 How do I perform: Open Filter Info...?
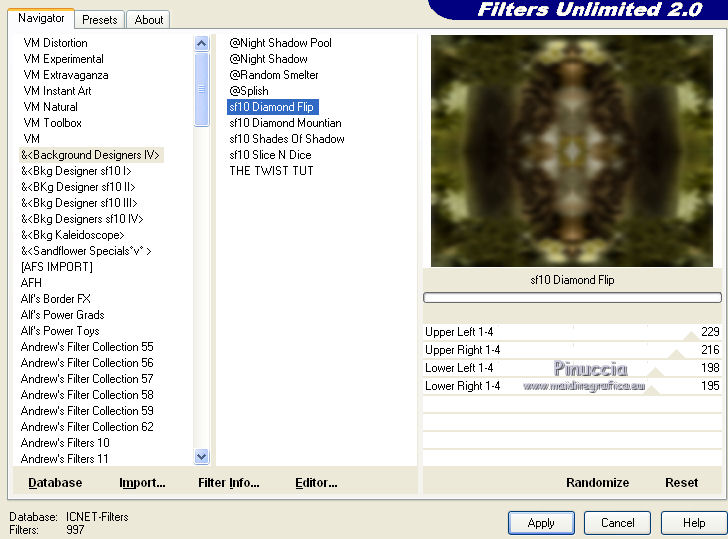228,483
